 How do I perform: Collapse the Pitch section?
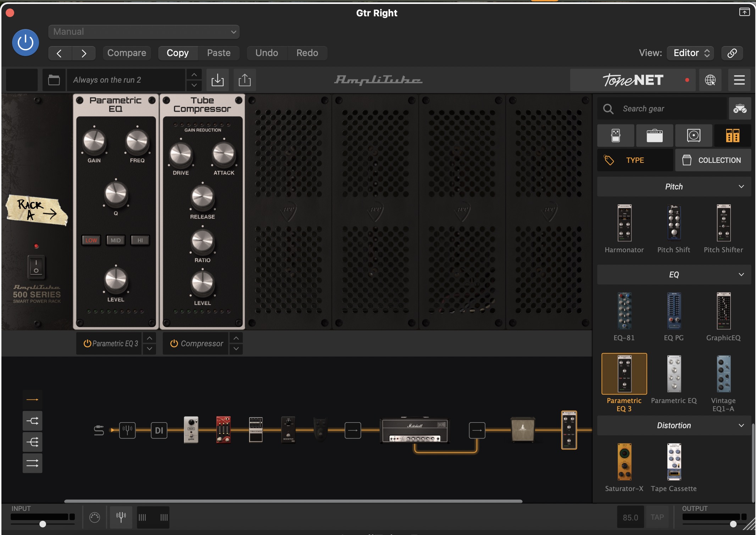coord(674,187)
